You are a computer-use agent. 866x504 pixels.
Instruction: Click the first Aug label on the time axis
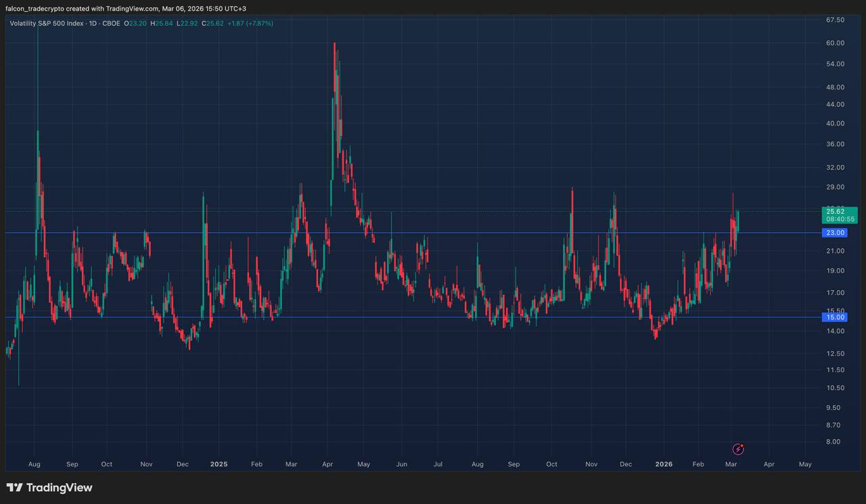35,465
